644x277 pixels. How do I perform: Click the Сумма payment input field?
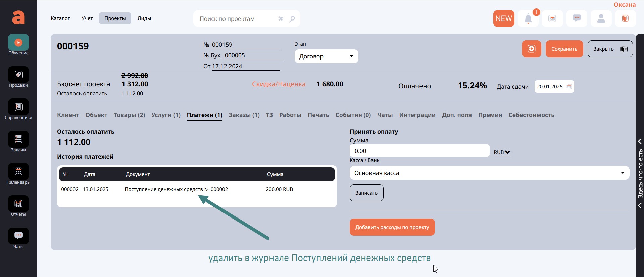point(419,151)
